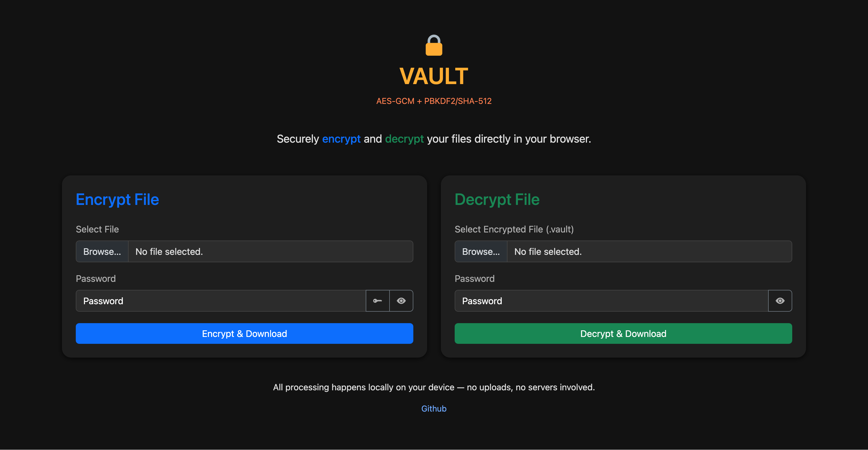Click "No file selected." in the Encrypt File card
This screenshot has width=868, height=450.
point(169,252)
